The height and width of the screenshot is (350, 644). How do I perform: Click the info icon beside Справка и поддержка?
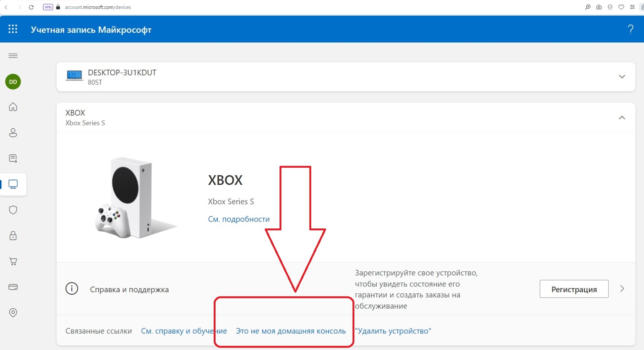[x=72, y=289]
